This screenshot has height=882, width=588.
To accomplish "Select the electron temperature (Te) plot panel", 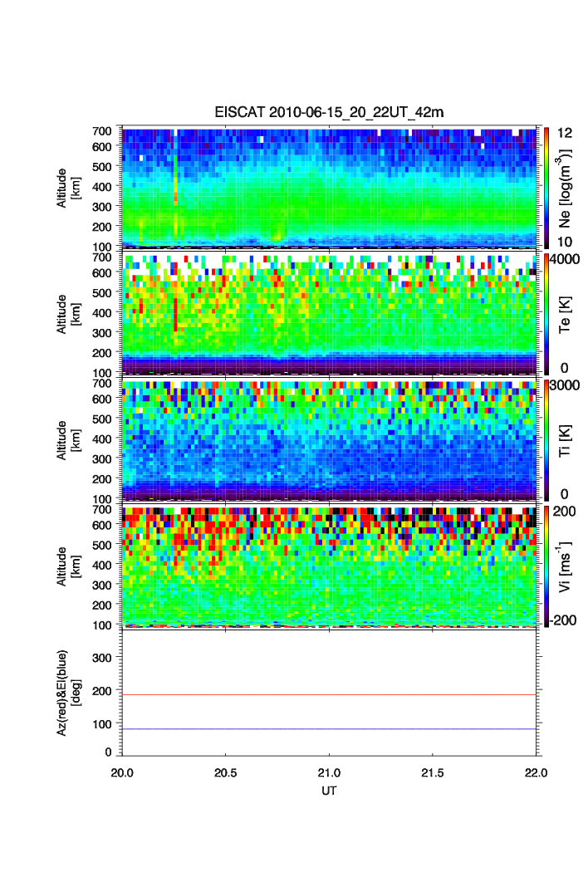I will pyautogui.click(x=329, y=313).
